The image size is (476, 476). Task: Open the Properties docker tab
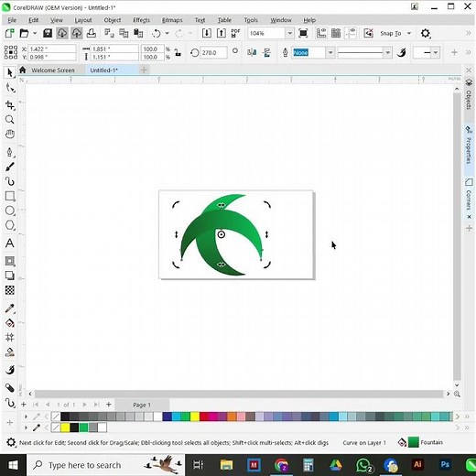click(x=469, y=146)
